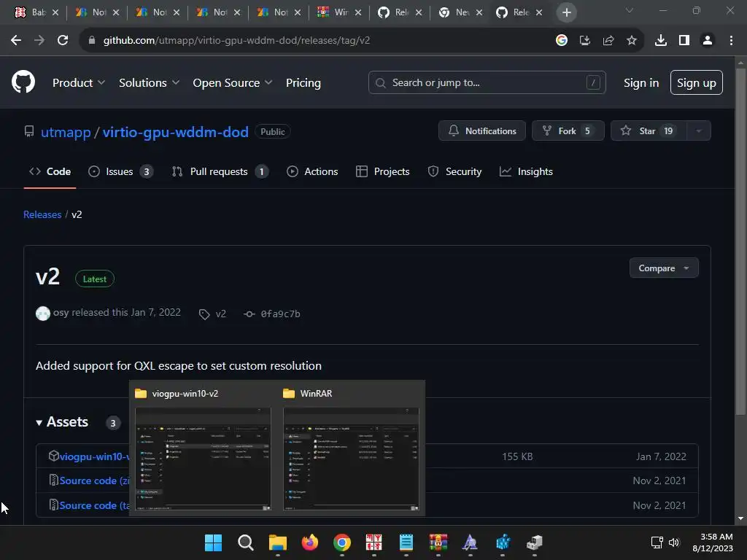Screen dimensions: 747x560
Task: Click the install app icon in address bar
Action: [x=585, y=41]
